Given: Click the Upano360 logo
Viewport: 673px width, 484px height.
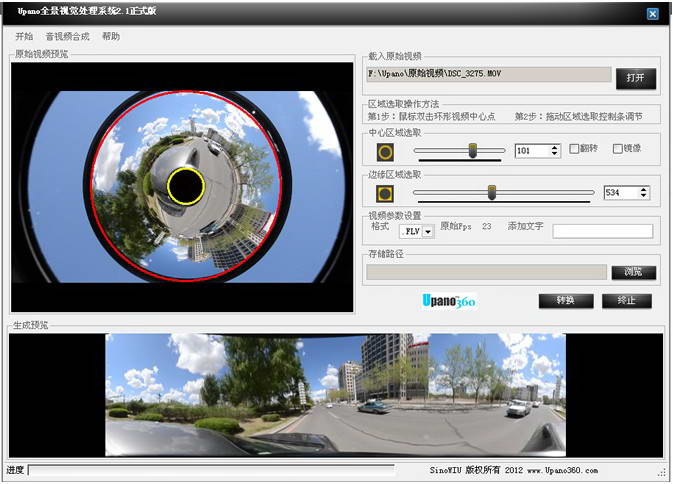Looking at the screenshot, I should coord(446,300).
